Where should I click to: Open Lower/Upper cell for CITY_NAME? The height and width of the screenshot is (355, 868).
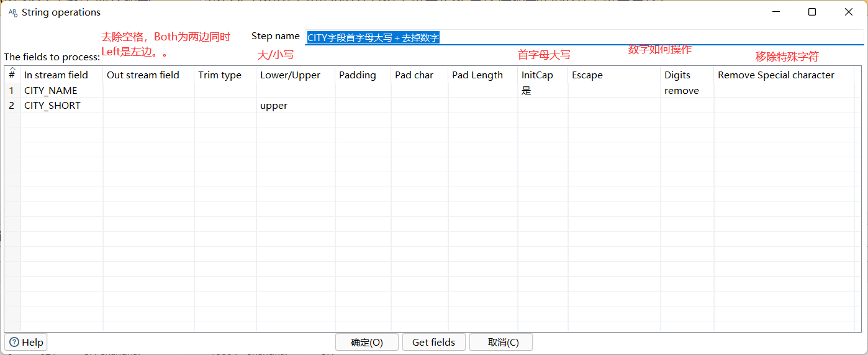click(296, 90)
